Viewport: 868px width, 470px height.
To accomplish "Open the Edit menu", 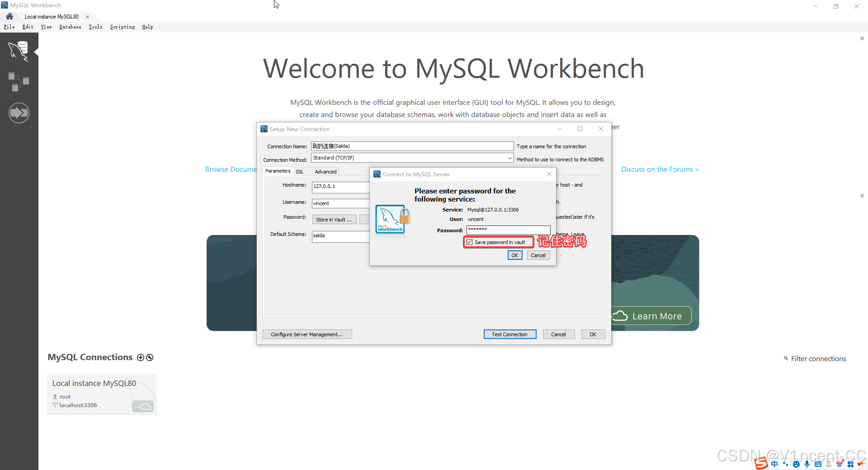I will (28, 27).
